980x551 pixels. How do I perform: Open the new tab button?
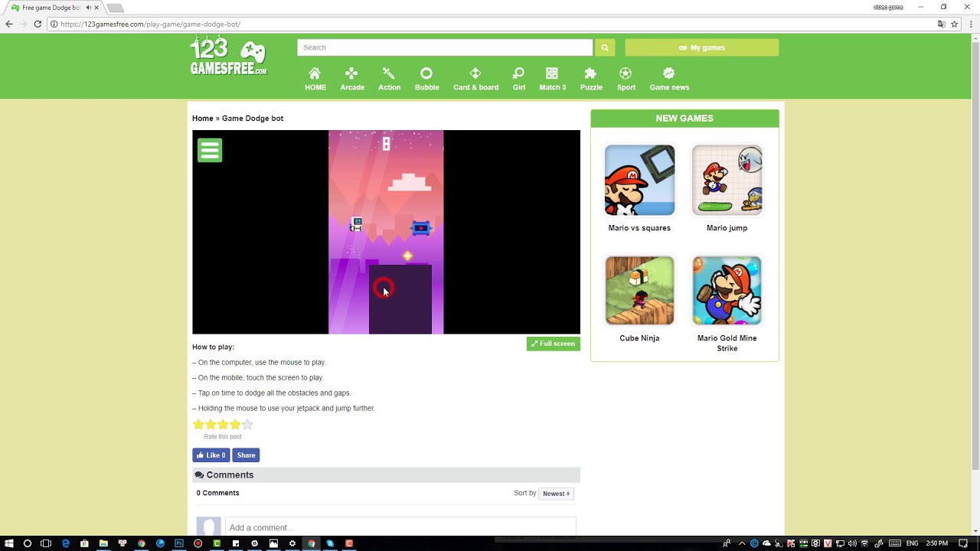click(115, 8)
